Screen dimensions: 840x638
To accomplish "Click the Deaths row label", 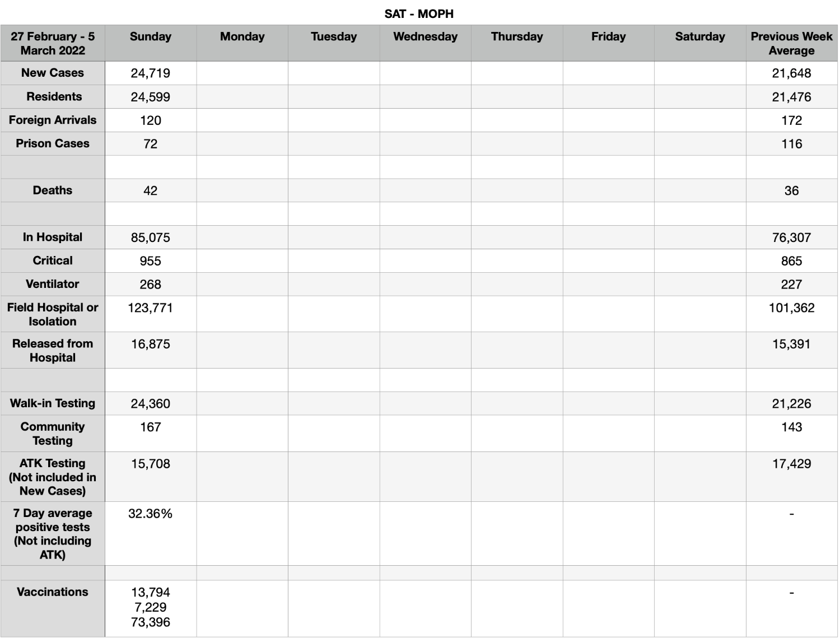I will coord(53,190).
